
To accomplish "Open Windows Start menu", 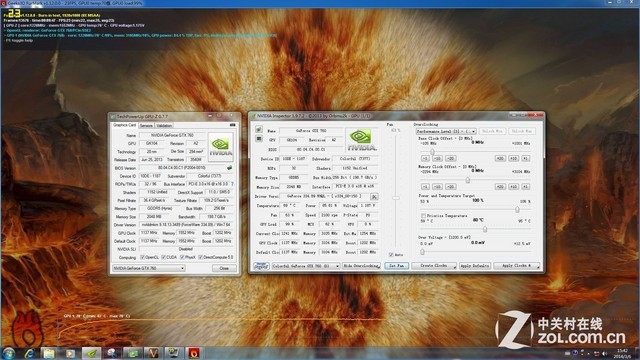I will [x=9, y=353].
